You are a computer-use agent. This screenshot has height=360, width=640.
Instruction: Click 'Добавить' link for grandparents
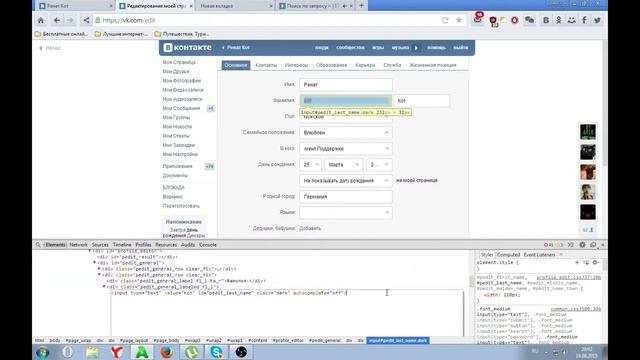click(x=310, y=229)
